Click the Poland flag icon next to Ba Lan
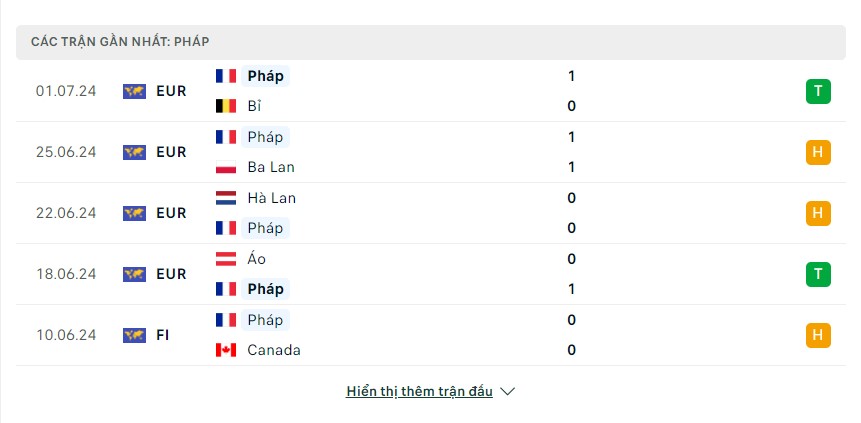This screenshot has height=423, width=861. pyautogui.click(x=226, y=167)
